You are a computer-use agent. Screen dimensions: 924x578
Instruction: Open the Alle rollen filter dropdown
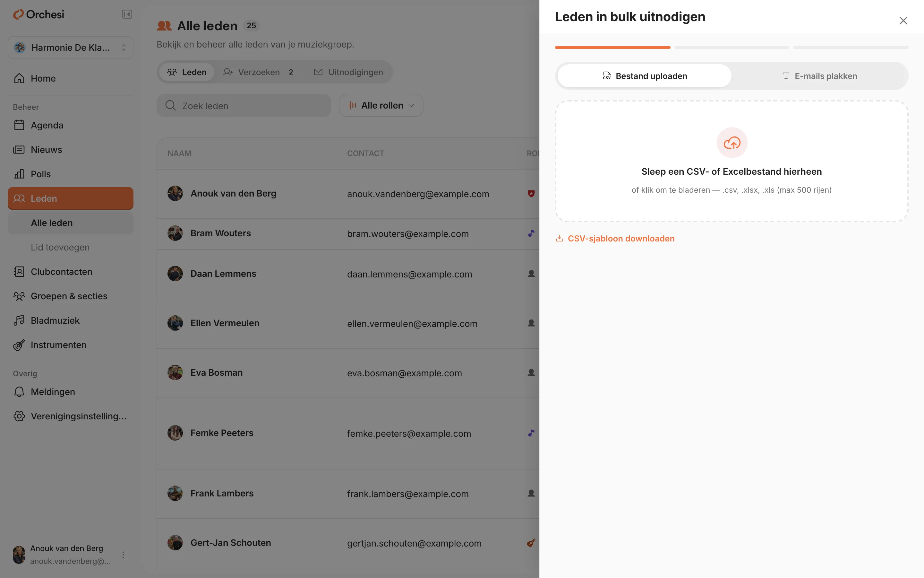381,106
